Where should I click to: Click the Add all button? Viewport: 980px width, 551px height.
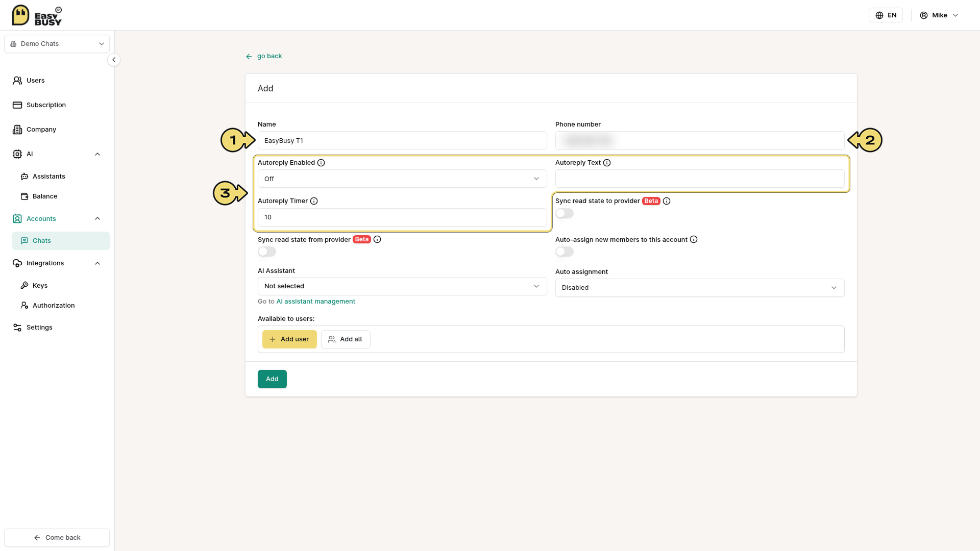point(346,339)
